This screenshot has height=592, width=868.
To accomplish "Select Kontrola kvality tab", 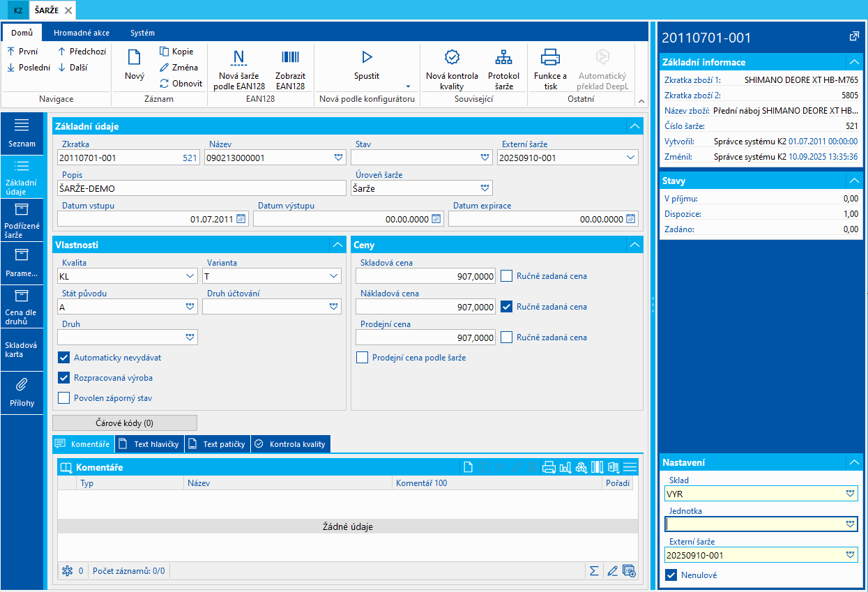I will click(290, 444).
